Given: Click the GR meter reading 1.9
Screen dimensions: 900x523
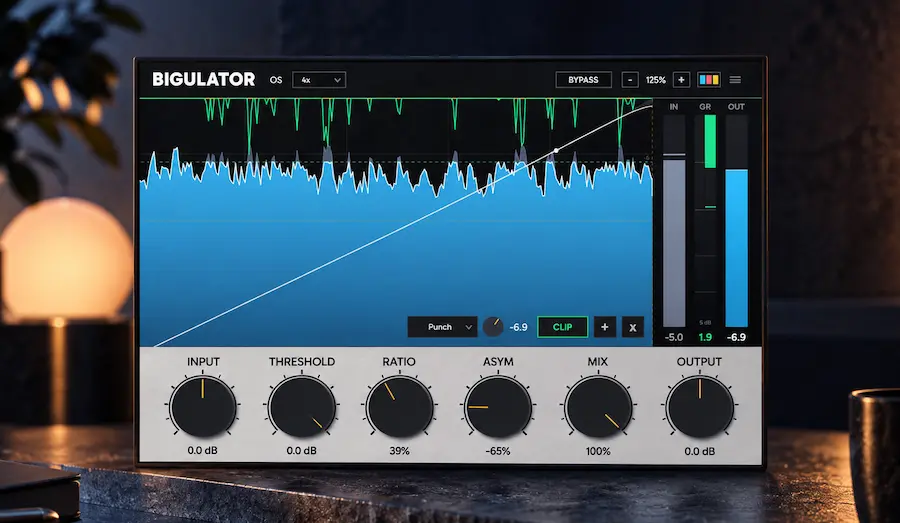Looking at the screenshot, I should pyautogui.click(x=705, y=337).
